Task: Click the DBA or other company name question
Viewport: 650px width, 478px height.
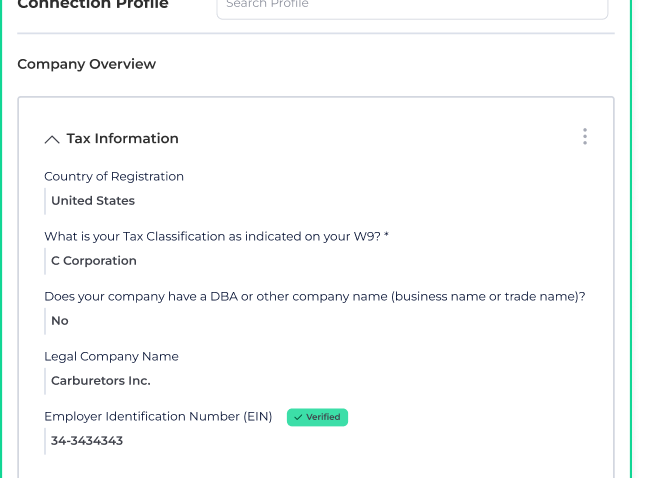Action: (314, 297)
